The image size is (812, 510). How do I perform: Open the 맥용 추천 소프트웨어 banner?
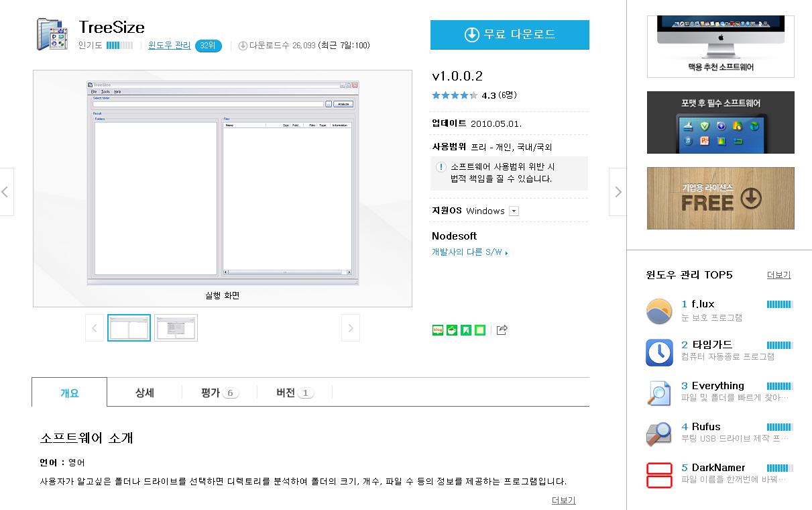pos(721,46)
